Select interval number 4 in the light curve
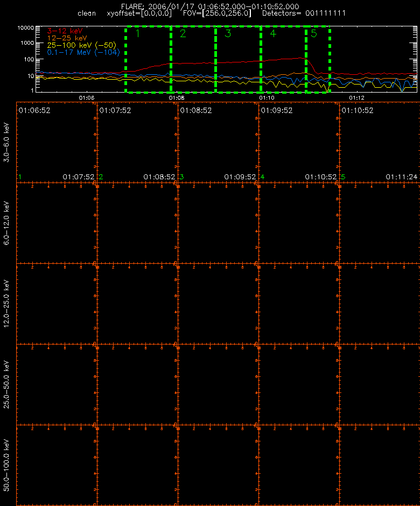 (273, 33)
